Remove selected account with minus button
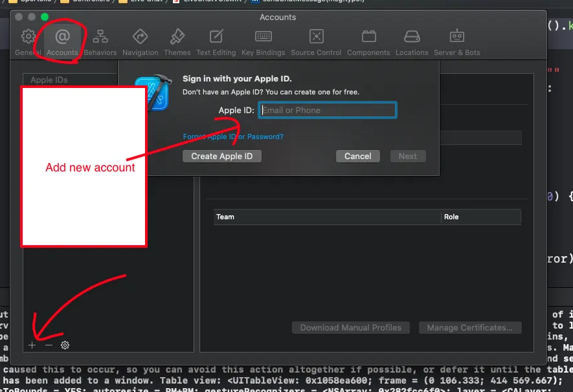This screenshot has width=573, height=392. [x=49, y=345]
